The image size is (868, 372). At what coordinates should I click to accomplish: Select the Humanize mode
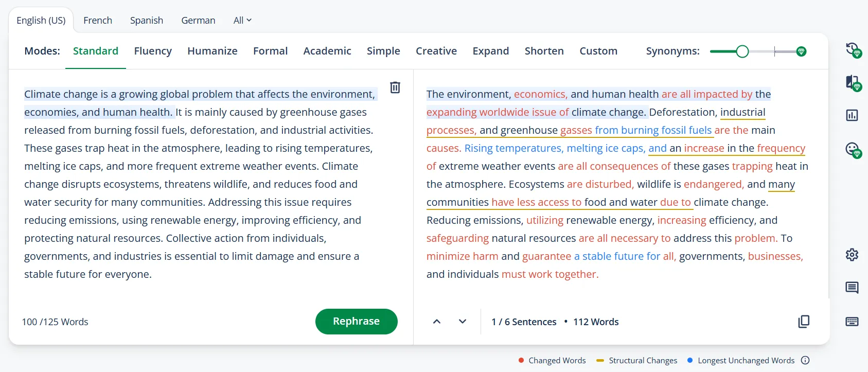pyautogui.click(x=212, y=51)
